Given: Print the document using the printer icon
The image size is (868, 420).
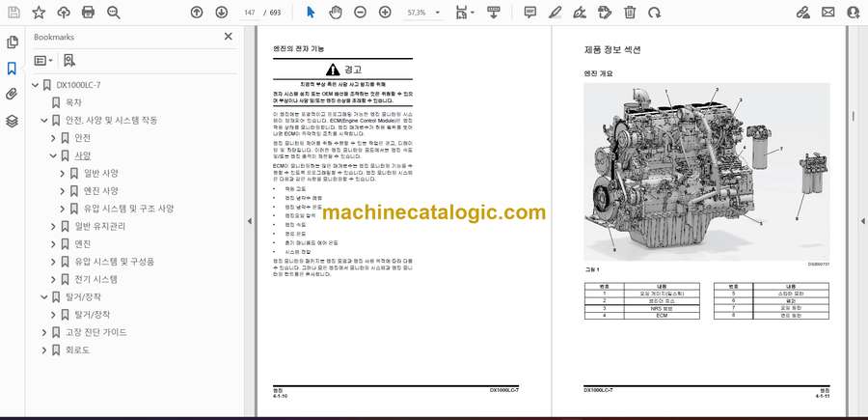Looking at the screenshot, I should point(88,13).
